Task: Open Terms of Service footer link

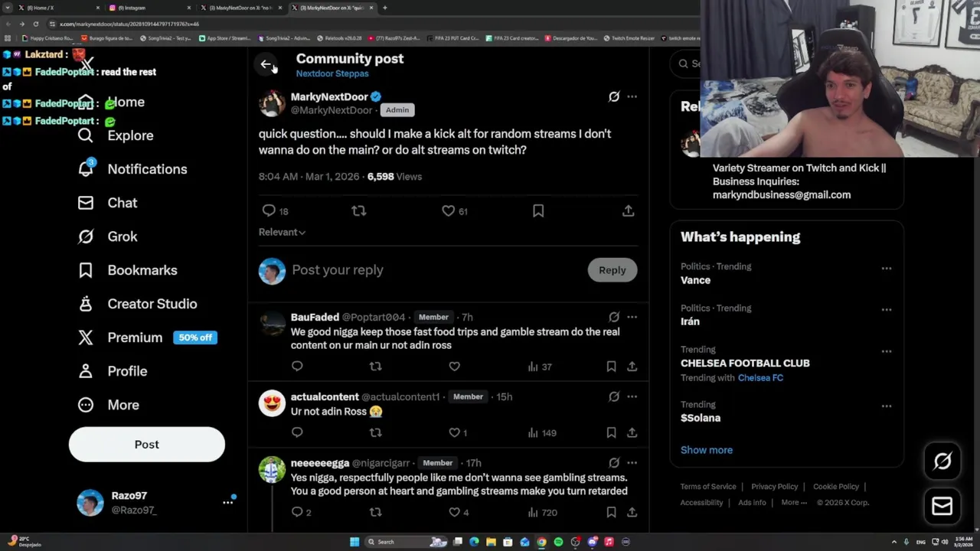Action: tap(708, 487)
